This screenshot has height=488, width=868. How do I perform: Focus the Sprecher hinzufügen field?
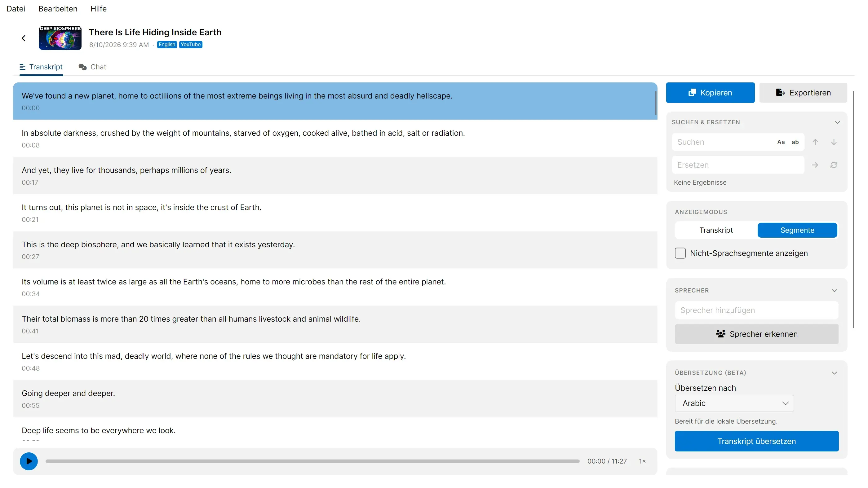click(x=756, y=310)
